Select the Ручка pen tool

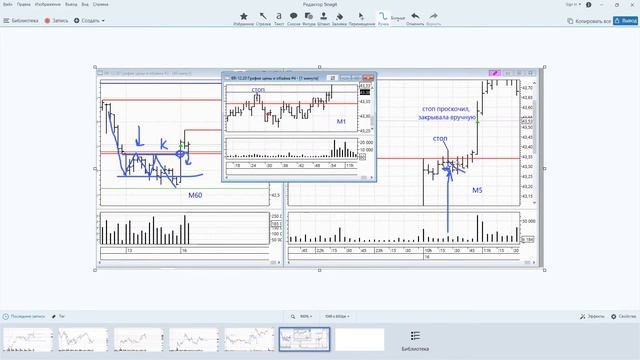click(383, 18)
